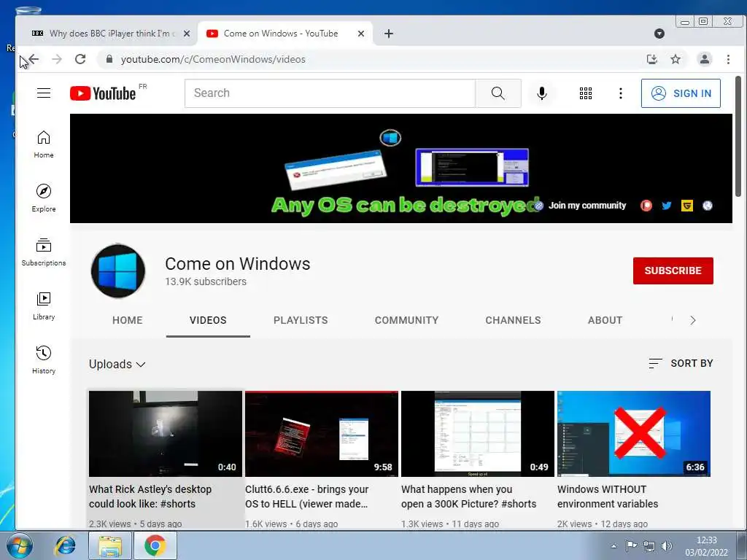Open Windows WITHOUT environment variables title
The image size is (747, 560).
pos(608,497)
